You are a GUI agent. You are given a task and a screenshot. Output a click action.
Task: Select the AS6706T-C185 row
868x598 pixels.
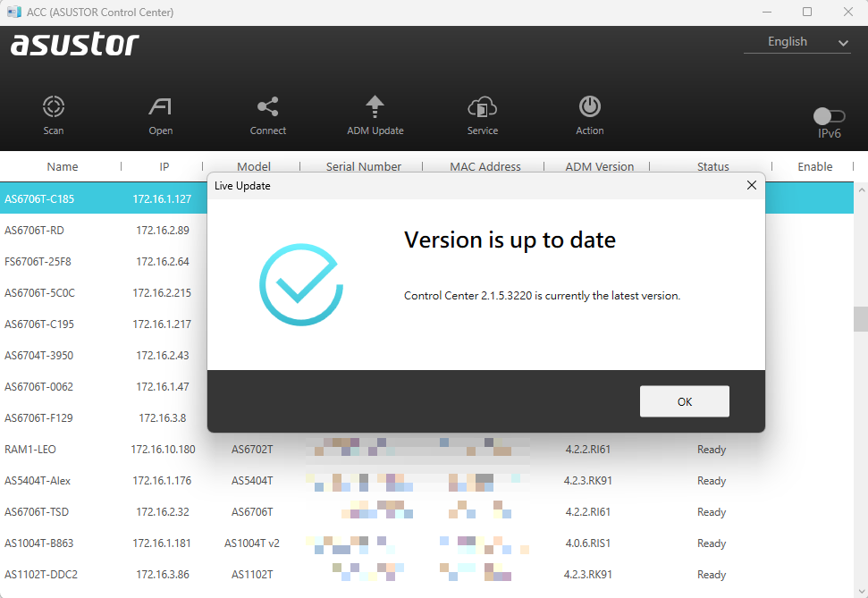[x=104, y=198]
